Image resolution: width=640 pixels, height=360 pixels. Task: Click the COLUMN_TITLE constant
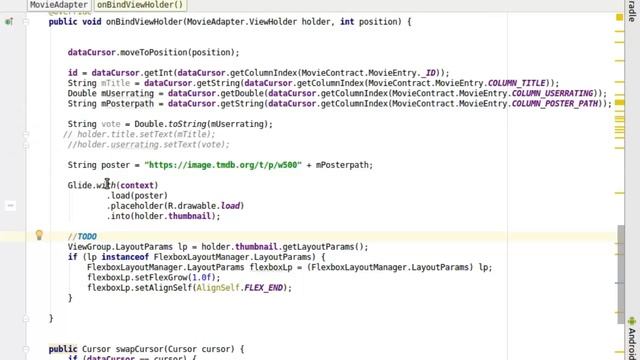[x=517, y=83]
